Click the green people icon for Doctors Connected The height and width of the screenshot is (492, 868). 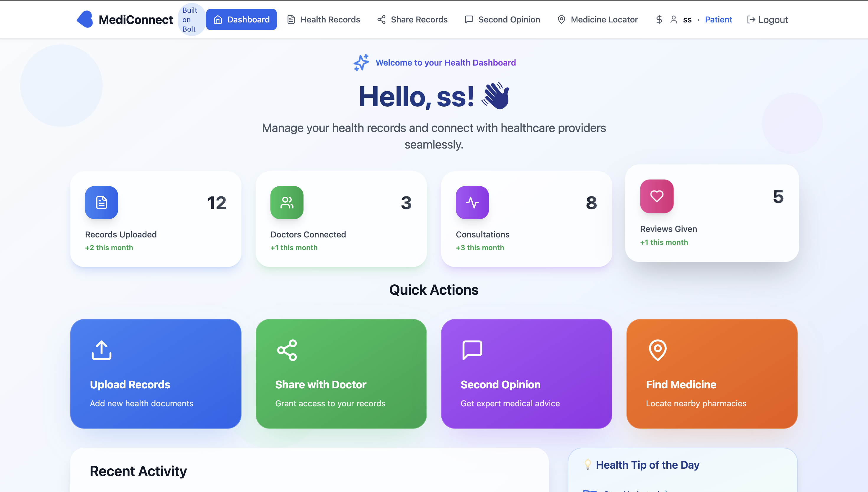tap(287, 202)
